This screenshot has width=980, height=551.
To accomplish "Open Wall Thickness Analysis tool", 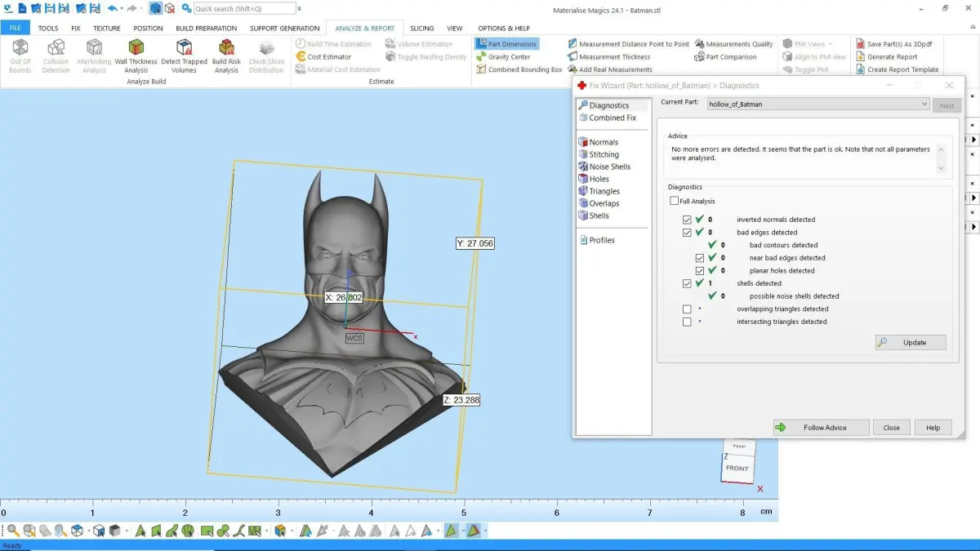I will pos(136,56).
